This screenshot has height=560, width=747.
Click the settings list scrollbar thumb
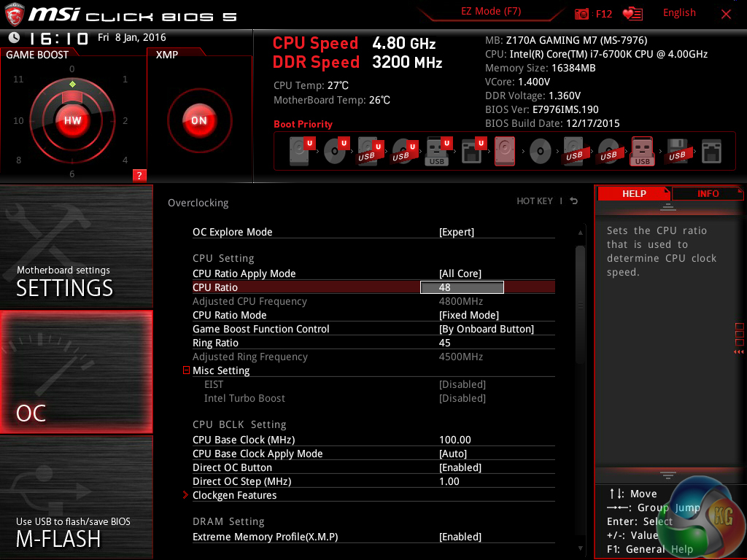click(x=580, y=305)
